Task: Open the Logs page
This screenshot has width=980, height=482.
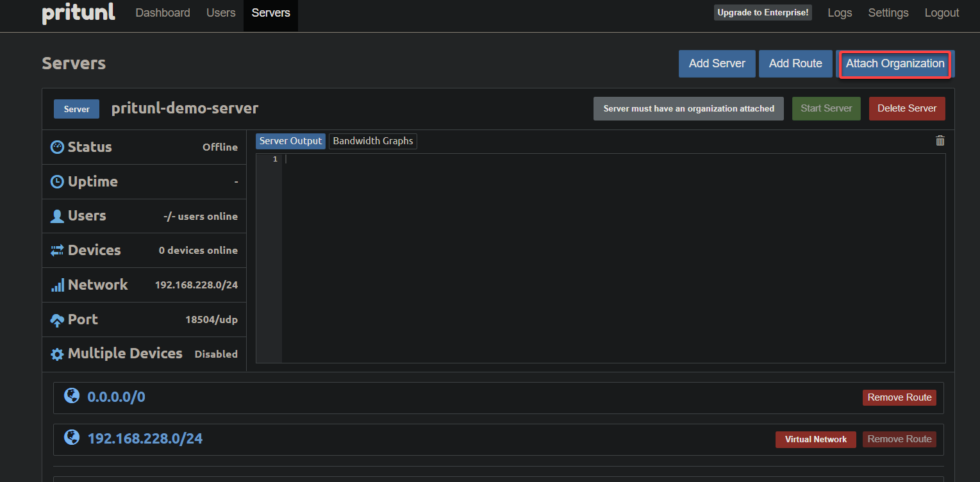Action: [840, 13]
